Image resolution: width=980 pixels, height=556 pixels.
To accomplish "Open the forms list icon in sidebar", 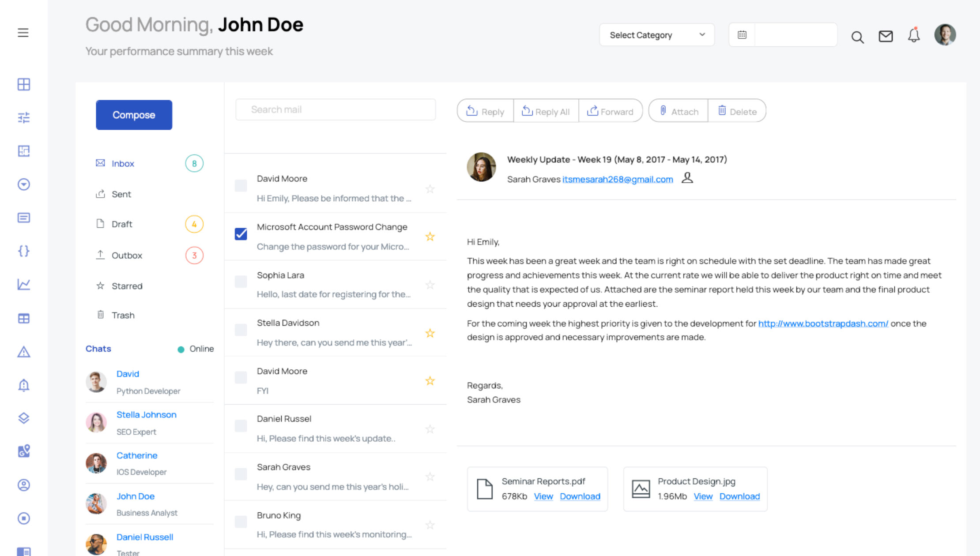I will coord(24,218).
